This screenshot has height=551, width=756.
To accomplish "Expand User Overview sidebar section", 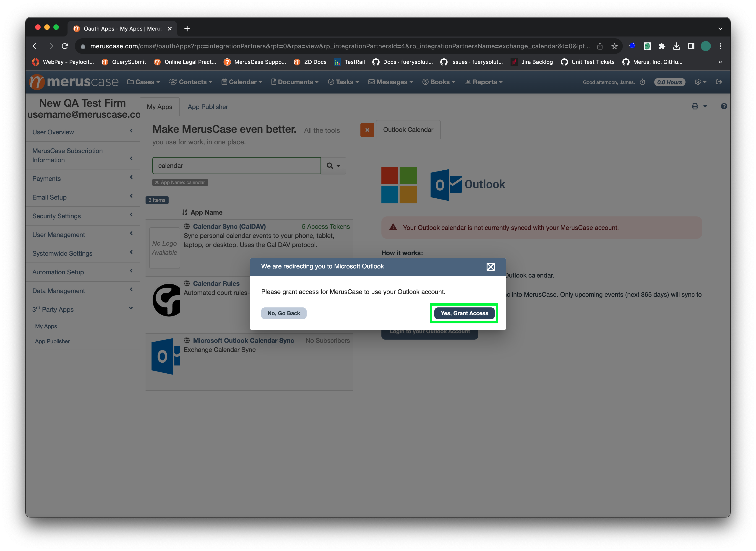I will click(82, 132).
